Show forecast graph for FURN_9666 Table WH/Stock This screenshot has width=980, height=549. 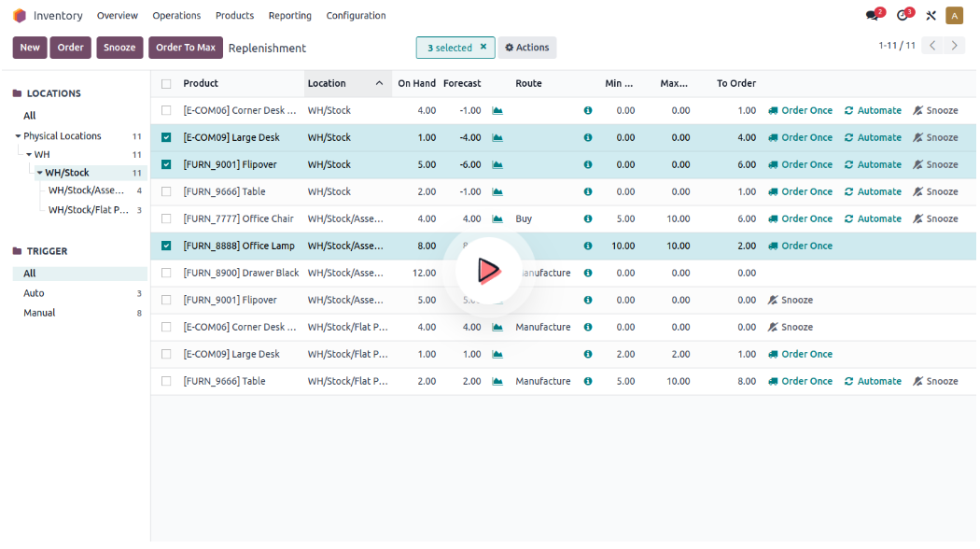click(x=497, y=192)
